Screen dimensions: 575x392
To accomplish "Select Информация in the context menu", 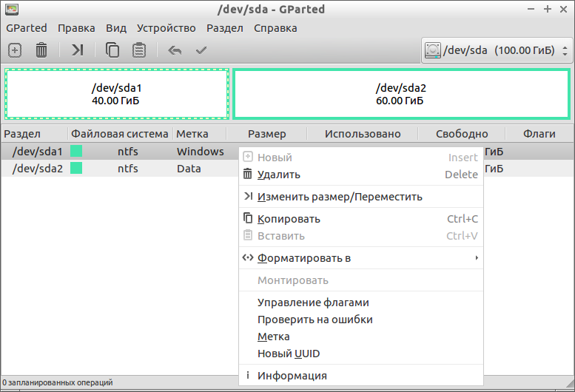I will 361,376.
